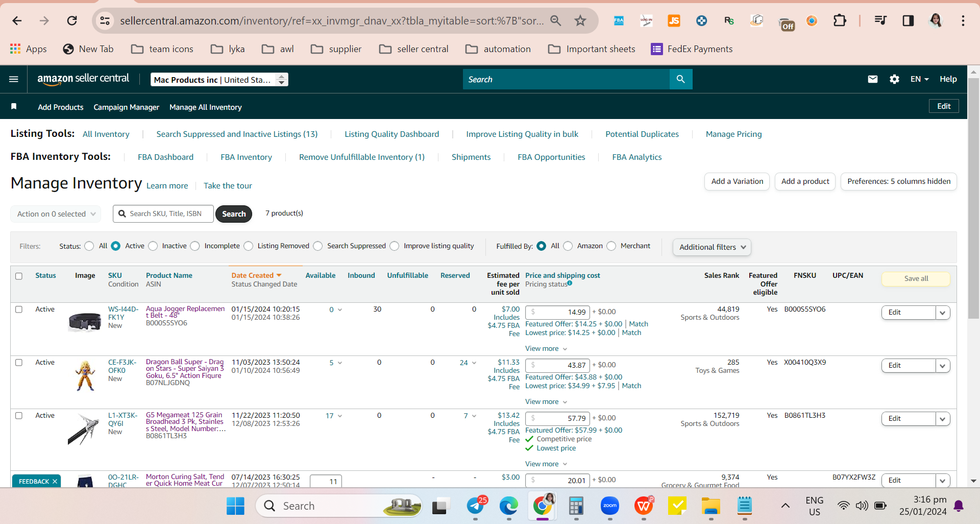Open Campaign Manager in the navigation bar

coord(127,107)
